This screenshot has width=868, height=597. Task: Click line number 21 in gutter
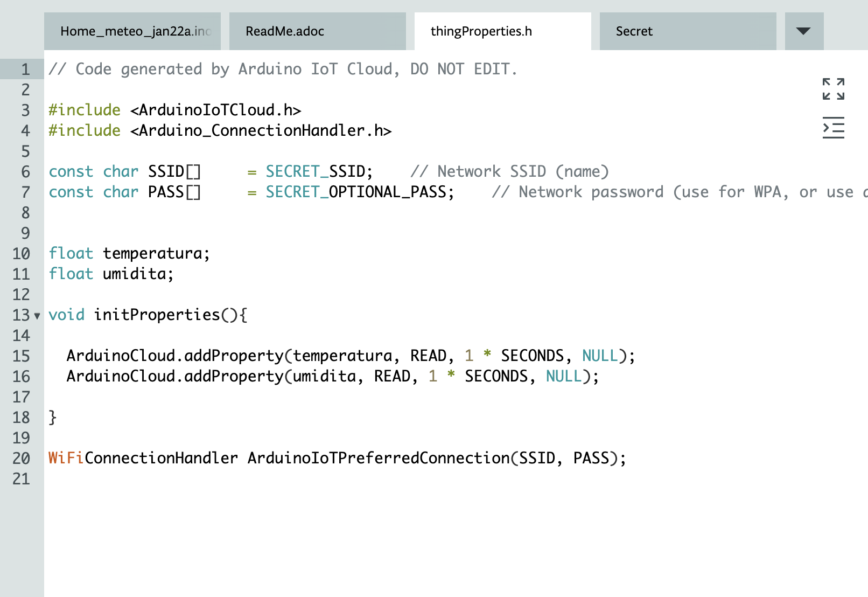tap(21, 479)
